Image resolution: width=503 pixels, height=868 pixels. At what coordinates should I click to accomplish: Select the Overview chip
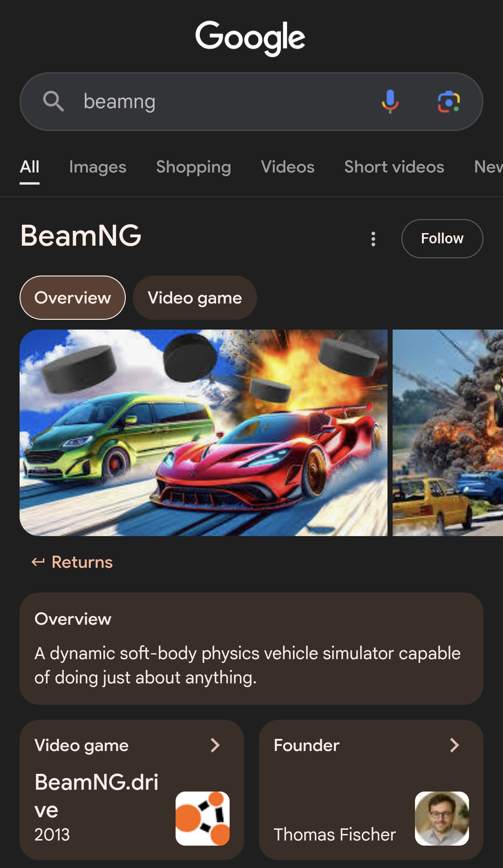(x=73, y=297)
